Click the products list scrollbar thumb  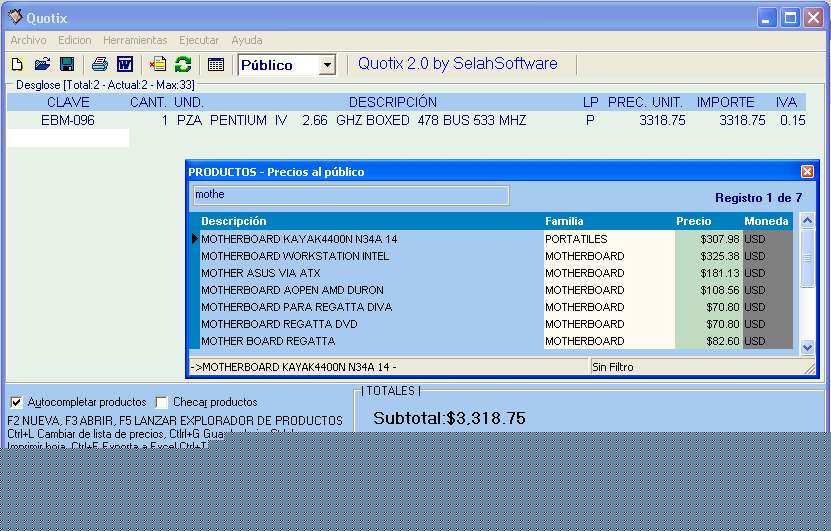pyautogui.click(x=807, y=258)
